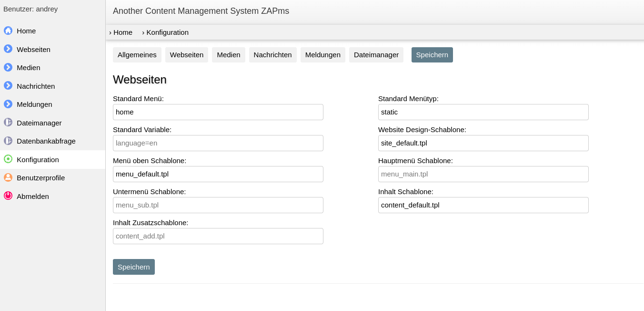Click the Webseiten section heading

point(140,80)
